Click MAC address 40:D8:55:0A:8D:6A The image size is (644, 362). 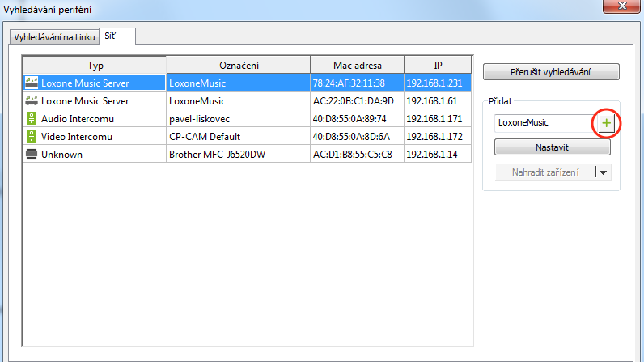coord(351,136)
